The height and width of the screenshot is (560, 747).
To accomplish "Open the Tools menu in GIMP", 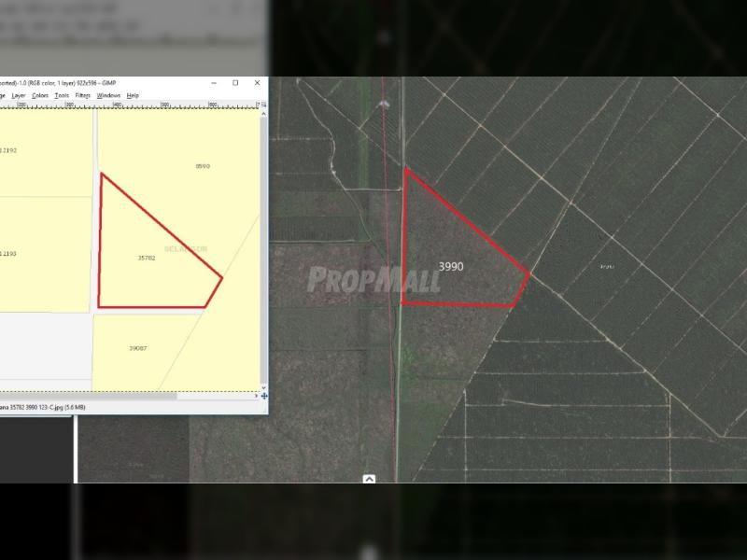I will point(62,95).
